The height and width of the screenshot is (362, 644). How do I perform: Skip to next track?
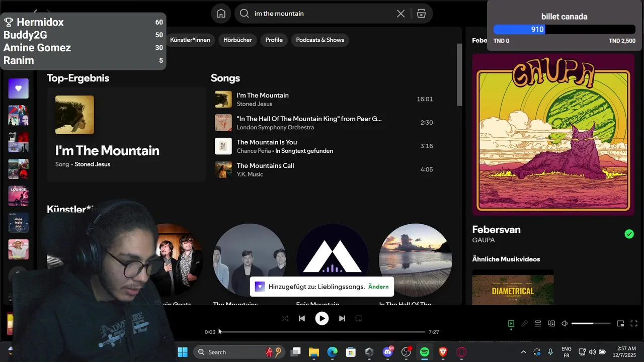click(x=342, y=318)
